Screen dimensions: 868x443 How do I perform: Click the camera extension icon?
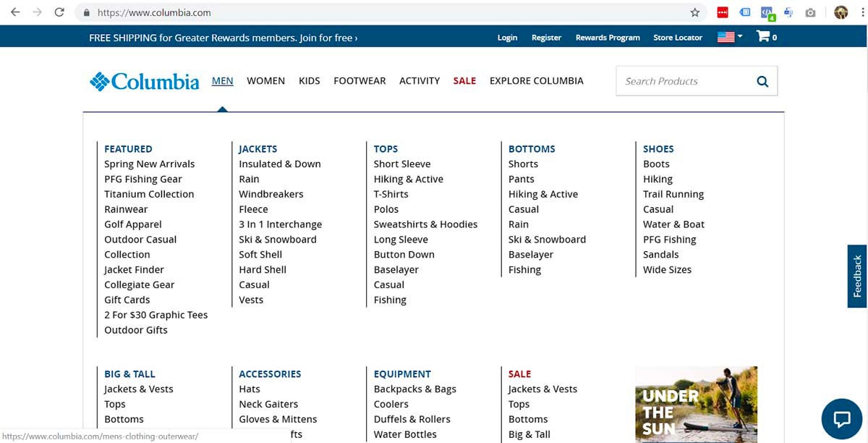point(810,12)
